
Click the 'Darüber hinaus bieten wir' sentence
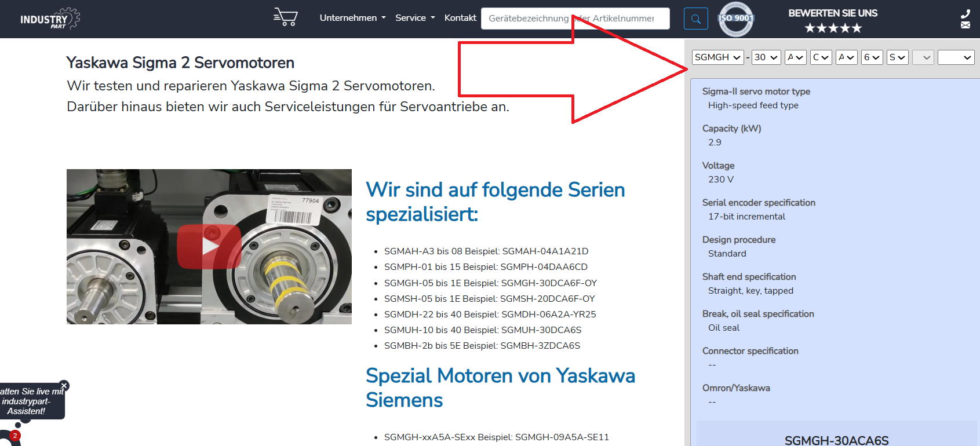[288, 107]
